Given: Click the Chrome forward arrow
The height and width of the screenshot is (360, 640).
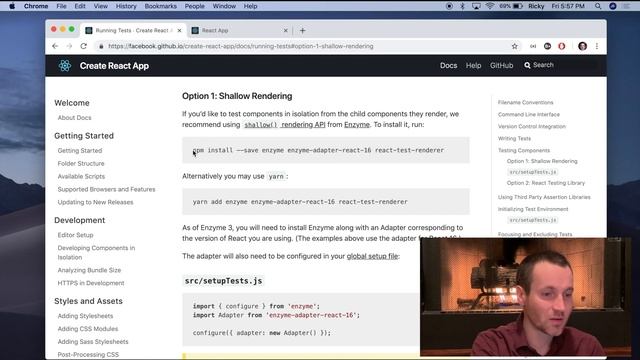Looking at the screenshot, I should [69, 46].
